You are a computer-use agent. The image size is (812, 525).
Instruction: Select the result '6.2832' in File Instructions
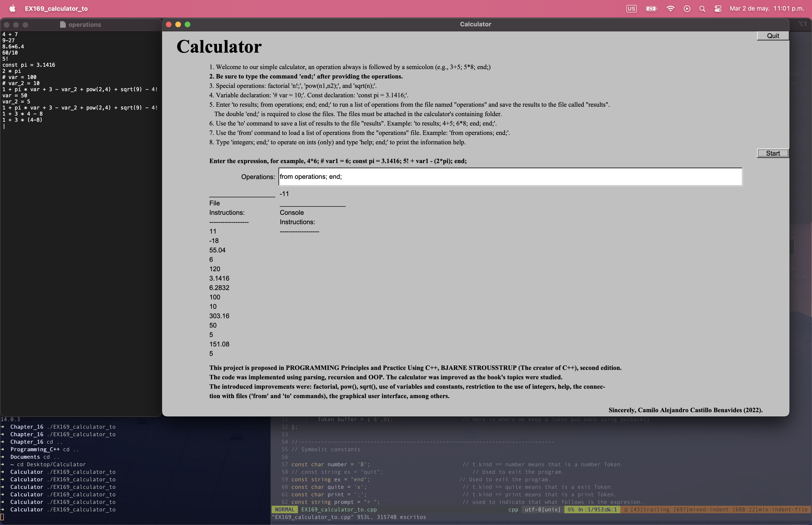219,288
